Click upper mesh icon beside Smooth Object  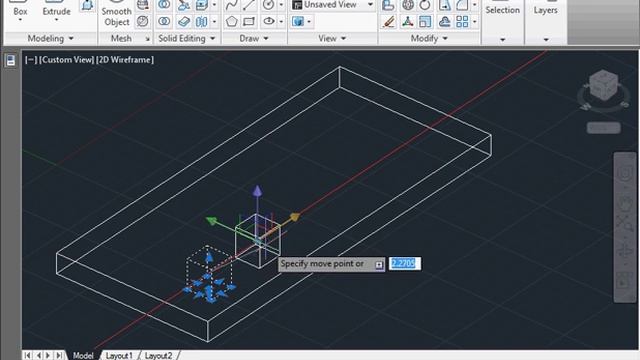142,5
